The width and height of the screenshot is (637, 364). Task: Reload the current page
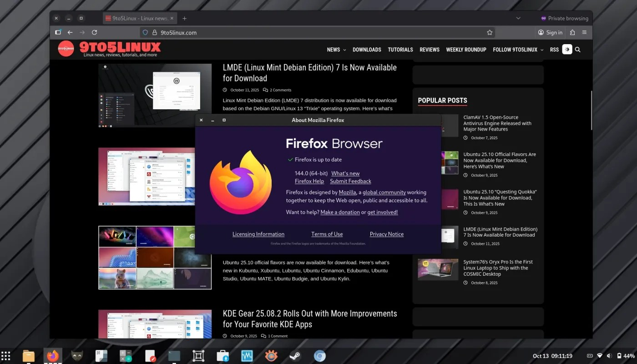94,32
